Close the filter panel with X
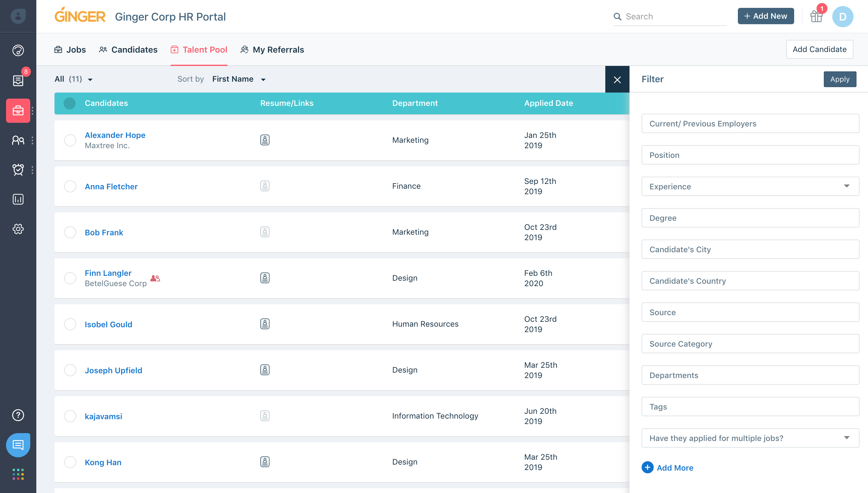Image resolution: width=868 pixels, height=493 pixels. 617,80
